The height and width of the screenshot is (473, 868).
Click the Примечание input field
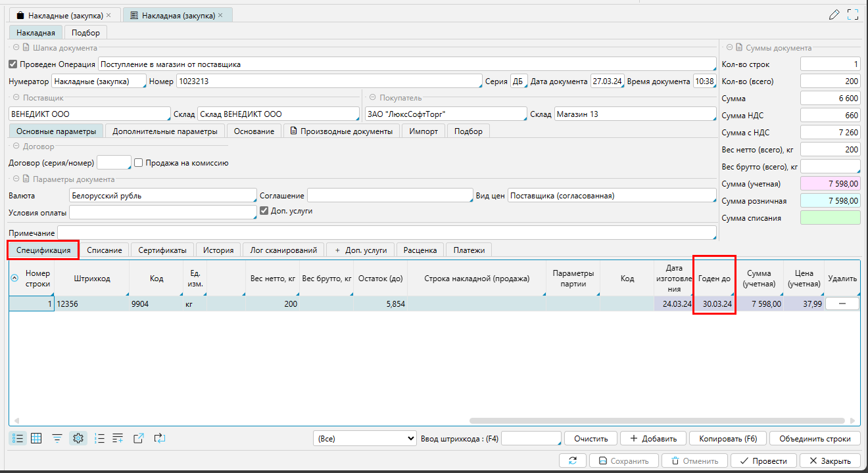(387, 233)
